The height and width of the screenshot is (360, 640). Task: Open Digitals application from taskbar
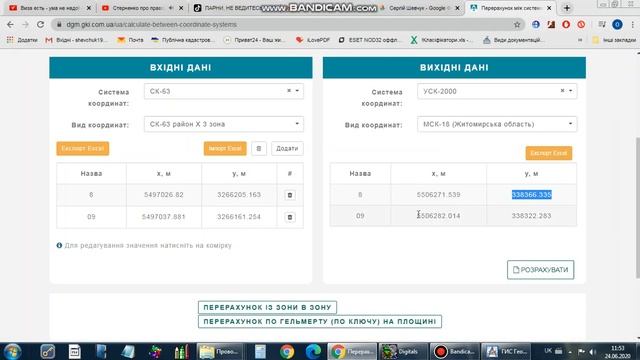coord(403,351)
